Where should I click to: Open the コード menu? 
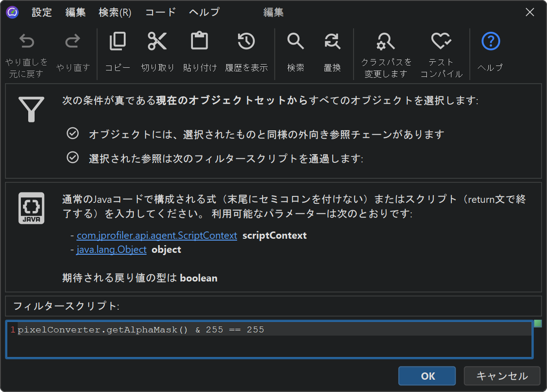(161, 12)
